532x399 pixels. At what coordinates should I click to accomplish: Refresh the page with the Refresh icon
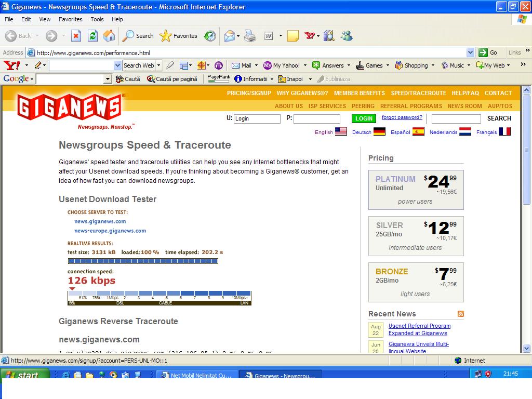[x=92, y=36]
